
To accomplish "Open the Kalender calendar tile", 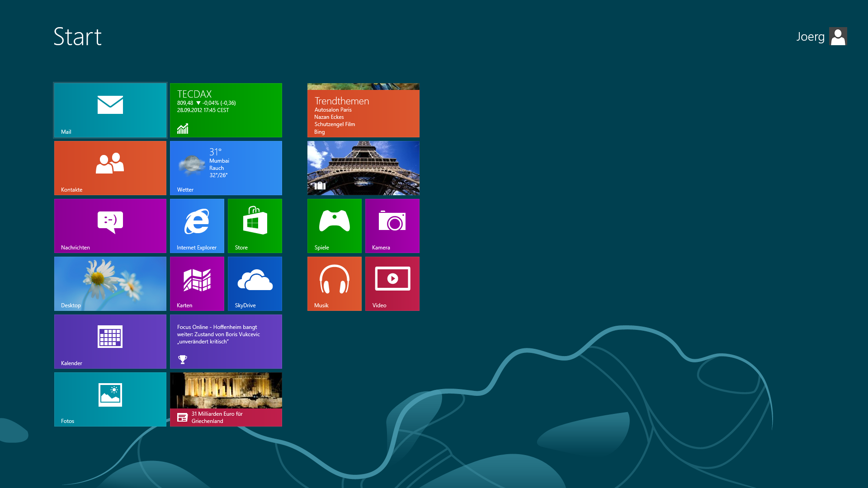I will pos(110,342).
